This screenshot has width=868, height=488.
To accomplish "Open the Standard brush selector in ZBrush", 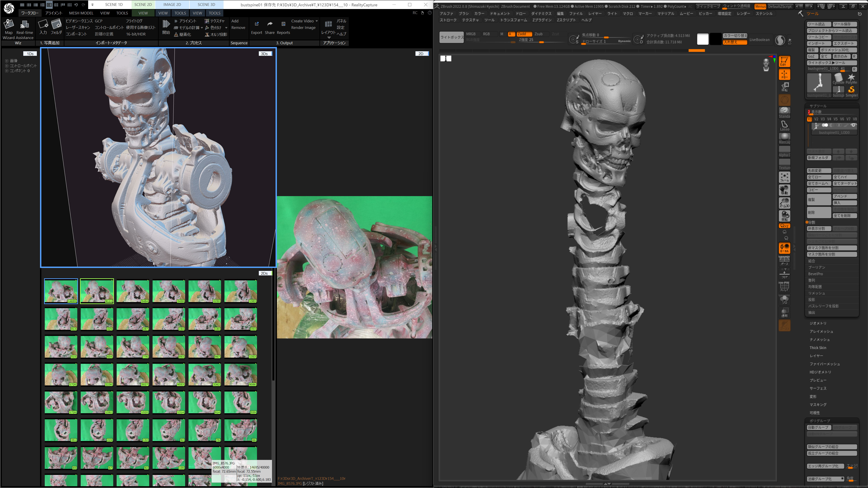I will pos(784,113).
